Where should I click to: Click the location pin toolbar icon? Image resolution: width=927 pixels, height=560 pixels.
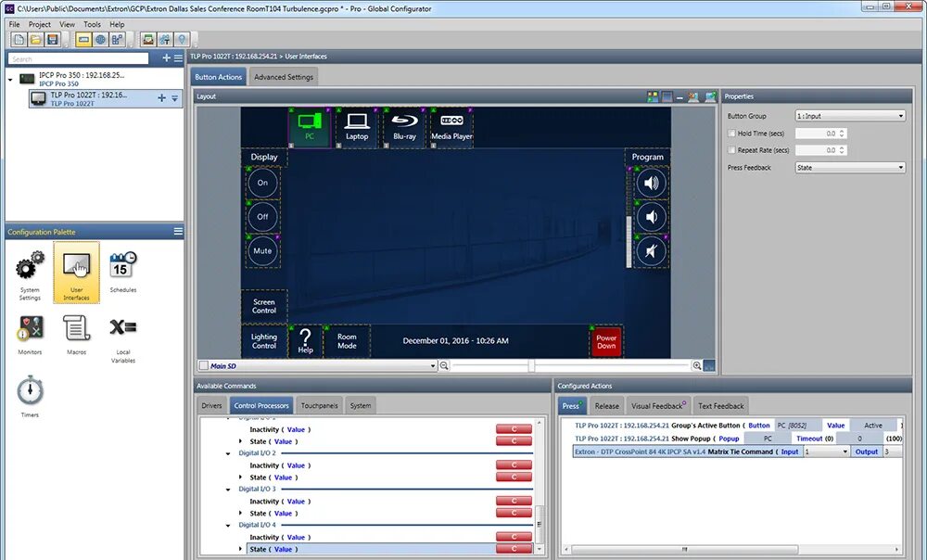[x=182, y=40]
